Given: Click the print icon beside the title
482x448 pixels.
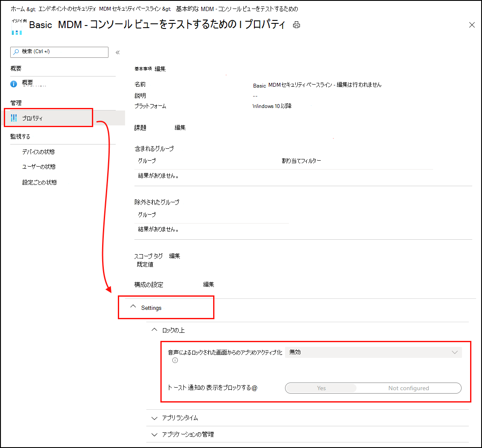Looking at the screenshot, I should (x=297, y=25).
